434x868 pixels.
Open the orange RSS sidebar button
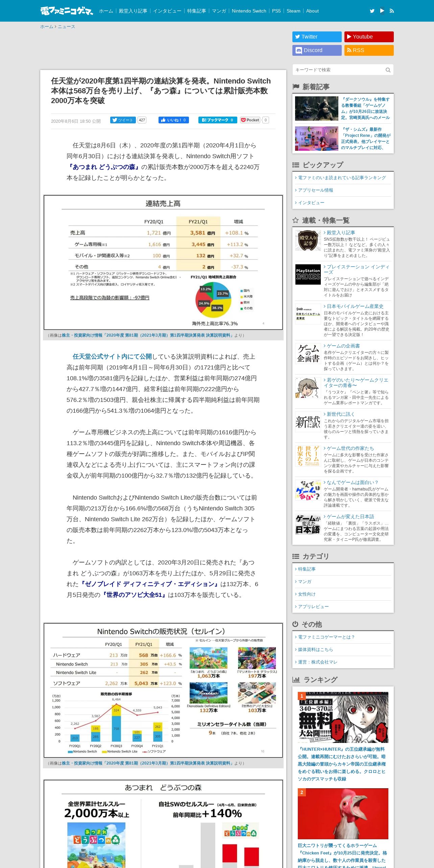click(x=369, y=50)
